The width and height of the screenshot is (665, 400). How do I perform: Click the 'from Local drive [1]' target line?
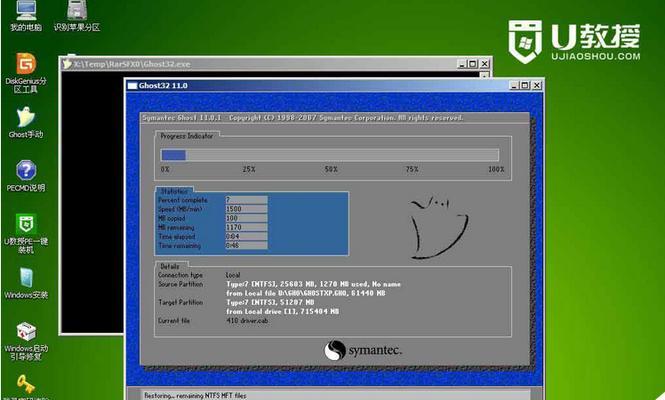pos(282,311)
